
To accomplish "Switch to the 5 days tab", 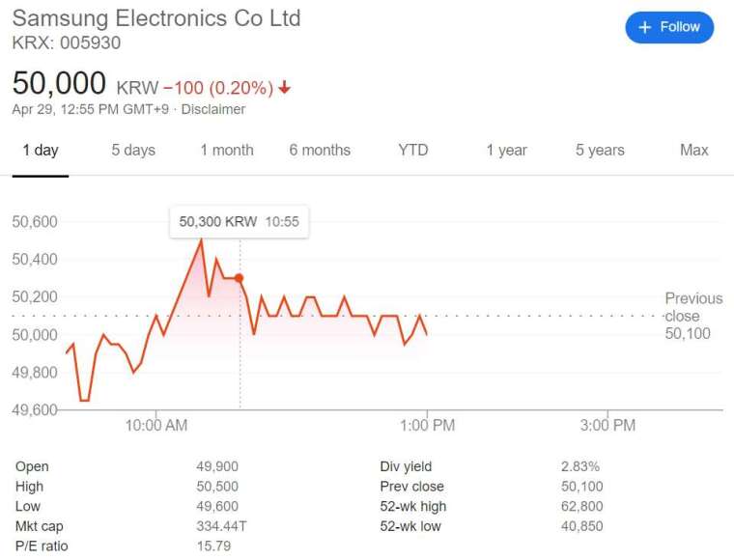I will point(133,151).
